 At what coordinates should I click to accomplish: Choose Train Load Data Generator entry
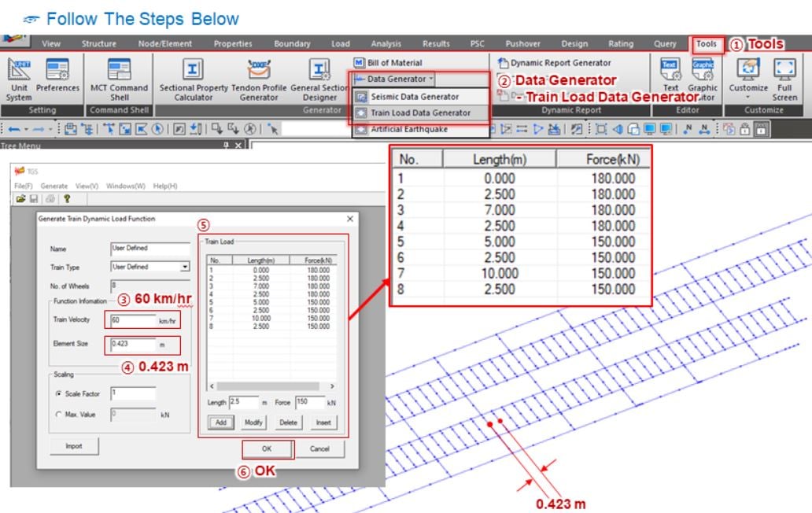click(420, 113)
